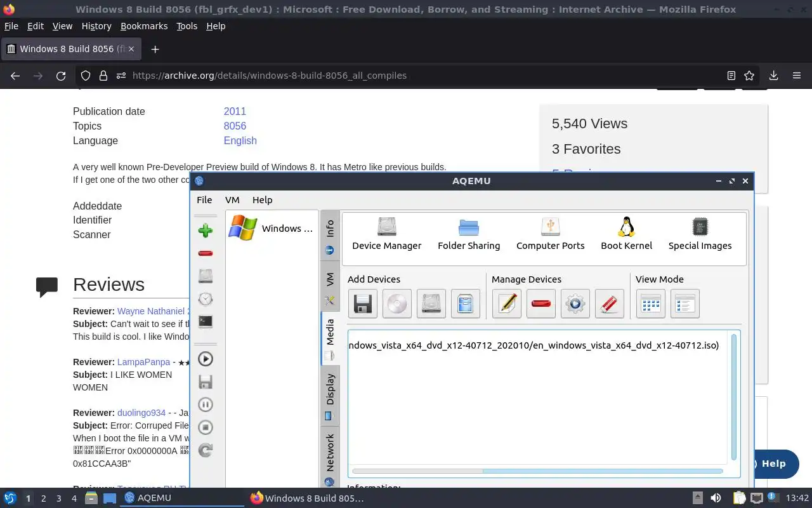Open a new Firefox tab
The image size is (812, 508).
155,49
